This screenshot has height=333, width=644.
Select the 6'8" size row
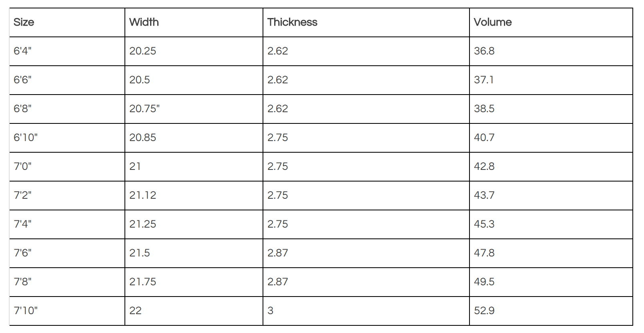tap(321, 109)
